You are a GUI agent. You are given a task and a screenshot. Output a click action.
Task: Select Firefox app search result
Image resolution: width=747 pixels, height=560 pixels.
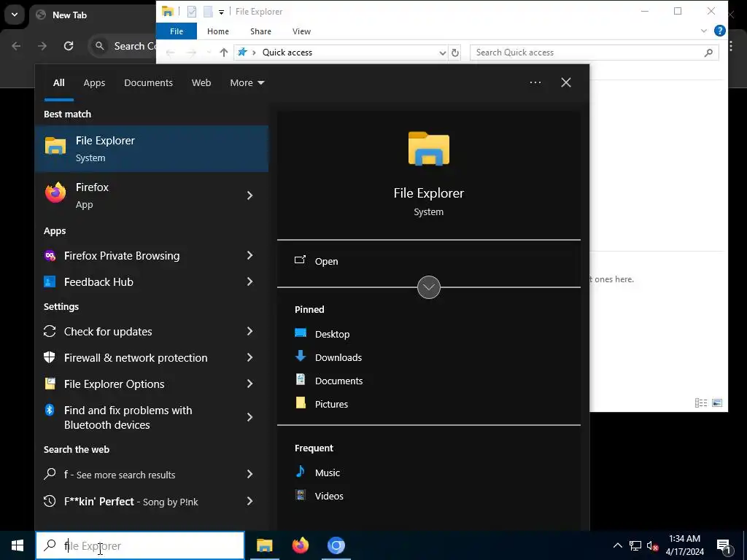point(141,195)
